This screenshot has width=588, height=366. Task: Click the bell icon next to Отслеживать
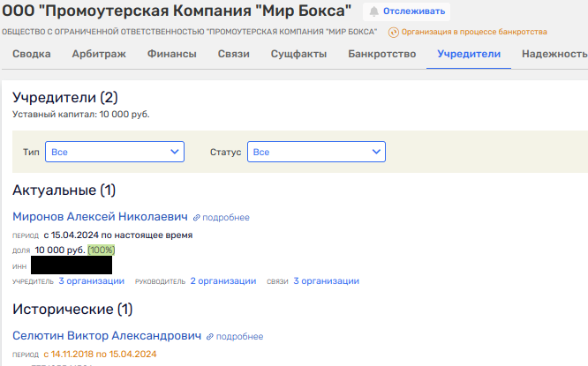(x=373, y=11)
